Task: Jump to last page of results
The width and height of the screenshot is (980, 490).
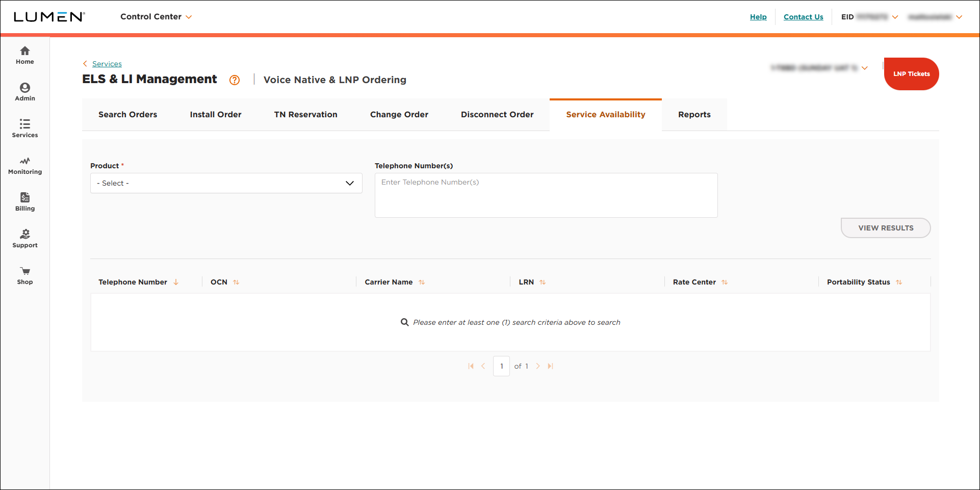Action: (x=550, y=366)
